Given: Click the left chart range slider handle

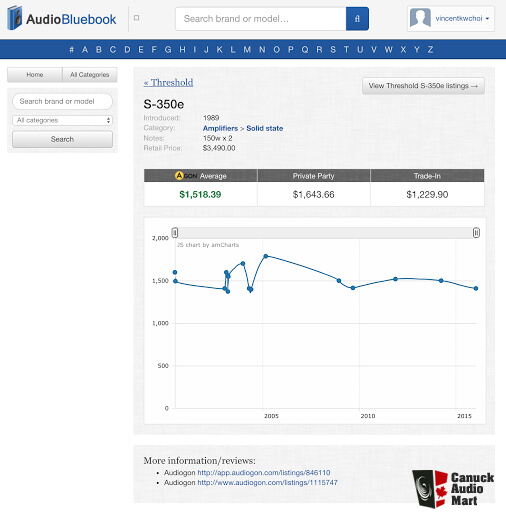Looking at the screenshot, I should click(x=175, y=232).
